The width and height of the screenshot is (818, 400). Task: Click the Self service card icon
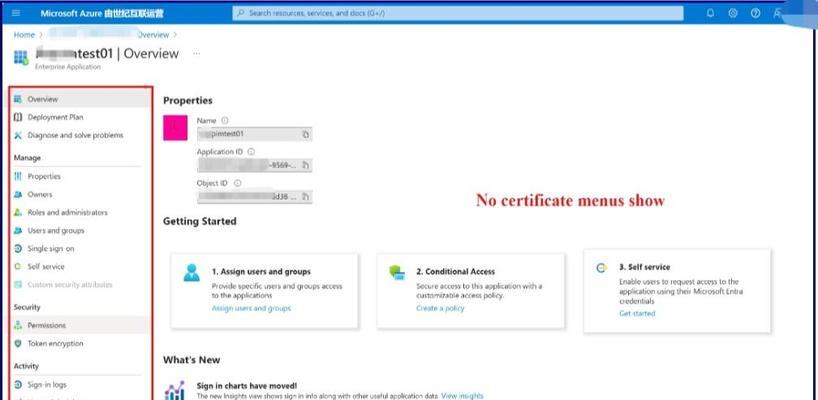pos(602,268)
